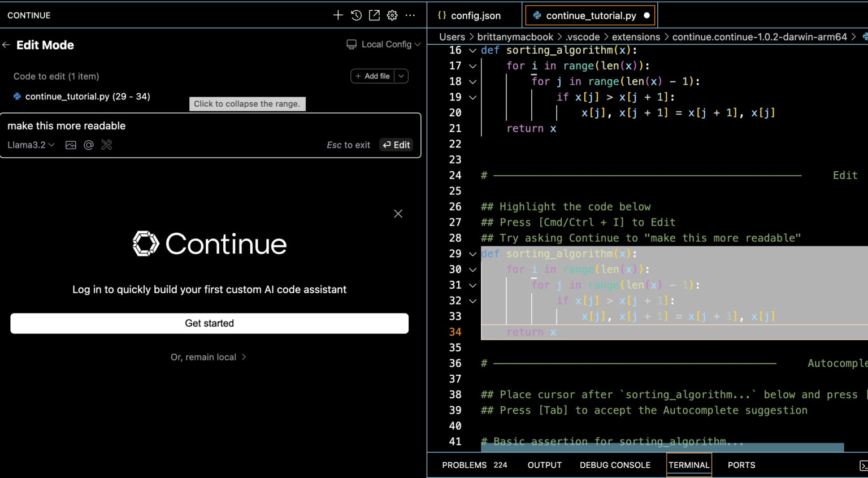Choose Or, remain local
The height and width of the screenshot is (478, 868).
pyautogui.click(x=209, y=357)
